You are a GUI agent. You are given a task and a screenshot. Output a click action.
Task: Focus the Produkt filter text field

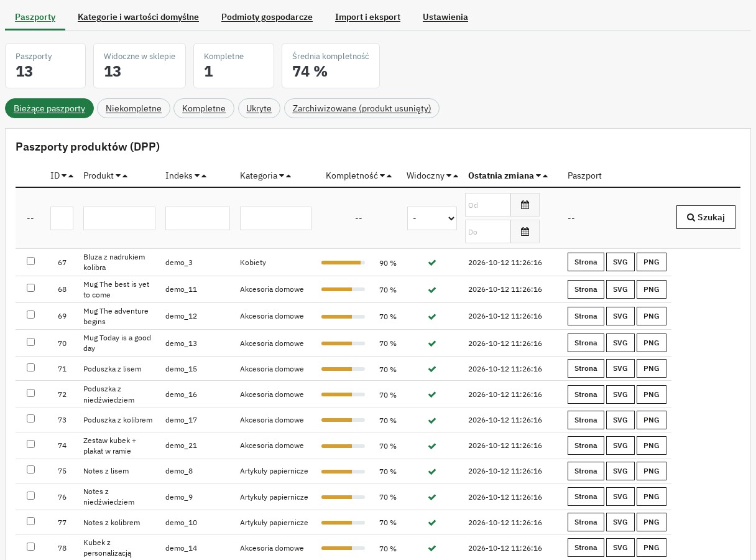(119, 218)
